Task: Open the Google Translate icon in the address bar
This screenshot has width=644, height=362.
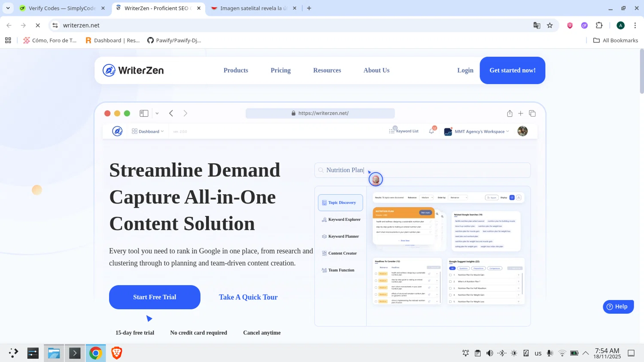Action: [537, 25]
